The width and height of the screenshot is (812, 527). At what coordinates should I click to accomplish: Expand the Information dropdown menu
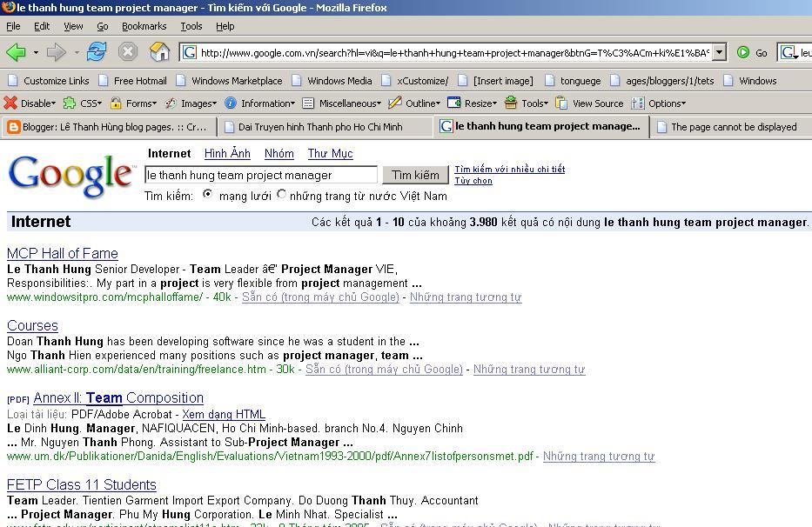(x=292, y=103)
